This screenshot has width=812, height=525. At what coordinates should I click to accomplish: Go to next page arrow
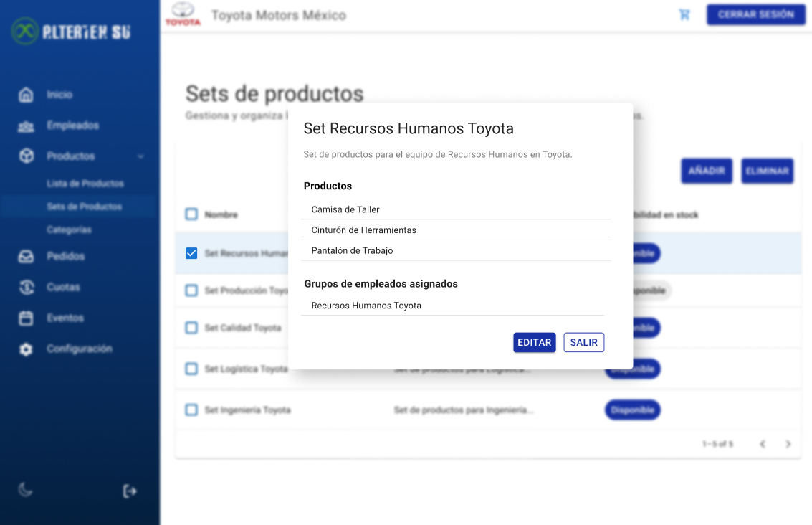tap(788, 444)
